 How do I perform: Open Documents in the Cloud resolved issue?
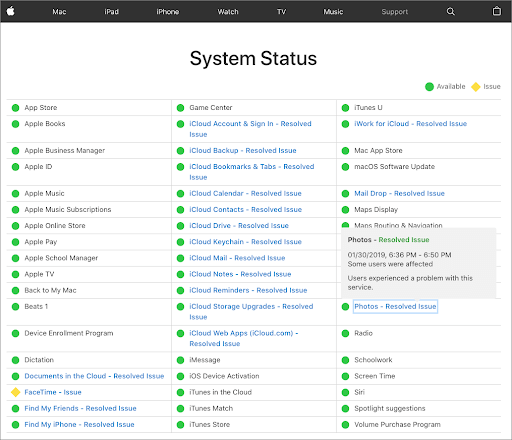(94, 376)
